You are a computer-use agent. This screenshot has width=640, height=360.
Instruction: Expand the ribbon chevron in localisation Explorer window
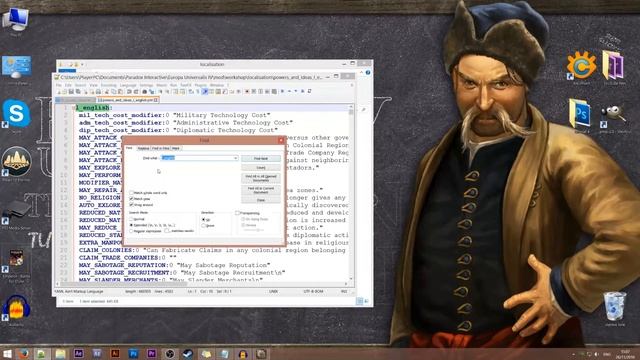pyautogui.click(x=362, y=72)
